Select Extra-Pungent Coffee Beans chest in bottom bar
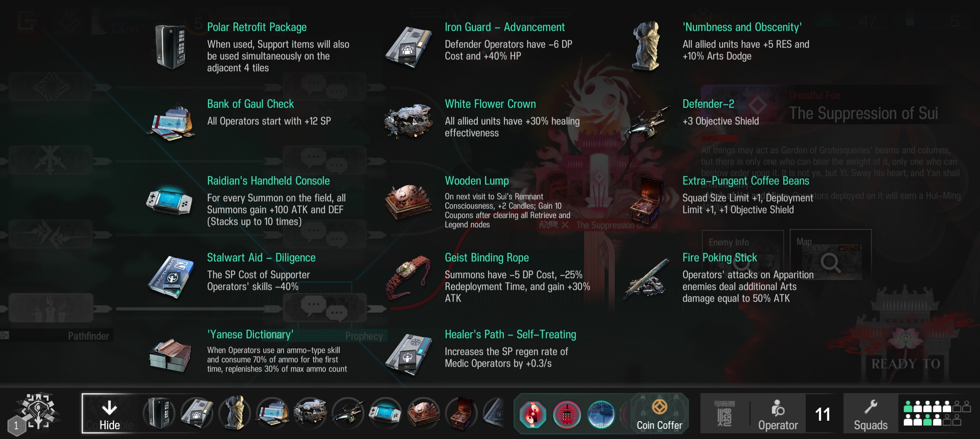 461,413
